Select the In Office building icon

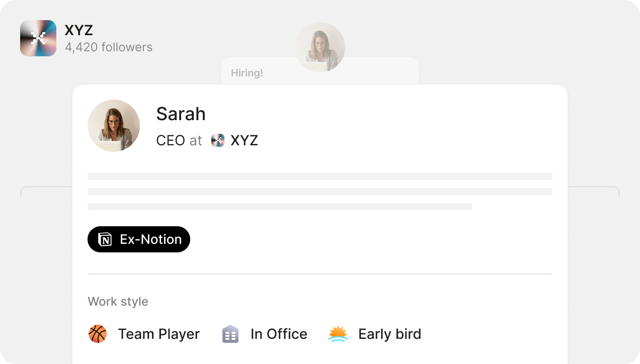(230, 334)
